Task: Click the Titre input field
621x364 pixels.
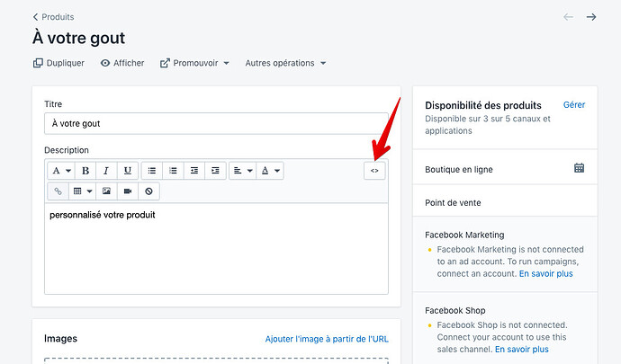Action: click(x=216, y=123)
